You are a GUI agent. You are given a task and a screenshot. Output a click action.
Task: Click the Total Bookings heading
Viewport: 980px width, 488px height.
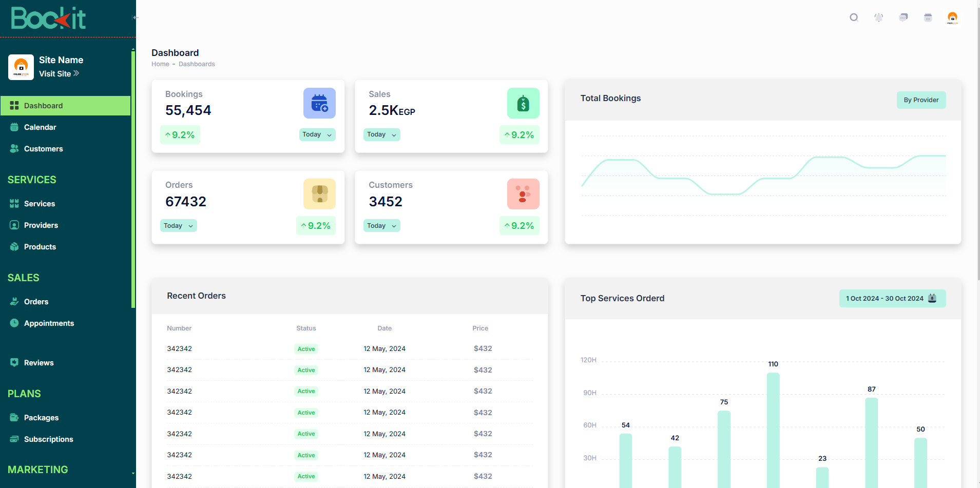coord(610,98)
